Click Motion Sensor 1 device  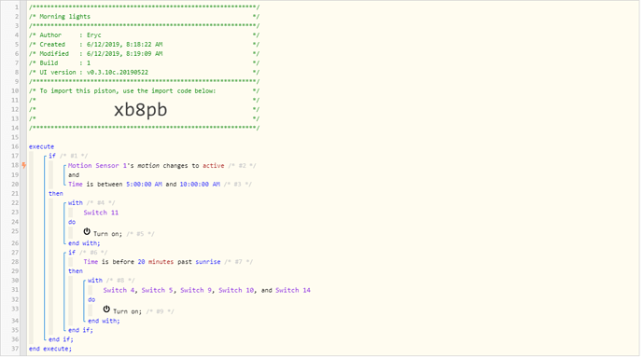tap(97, 166)
